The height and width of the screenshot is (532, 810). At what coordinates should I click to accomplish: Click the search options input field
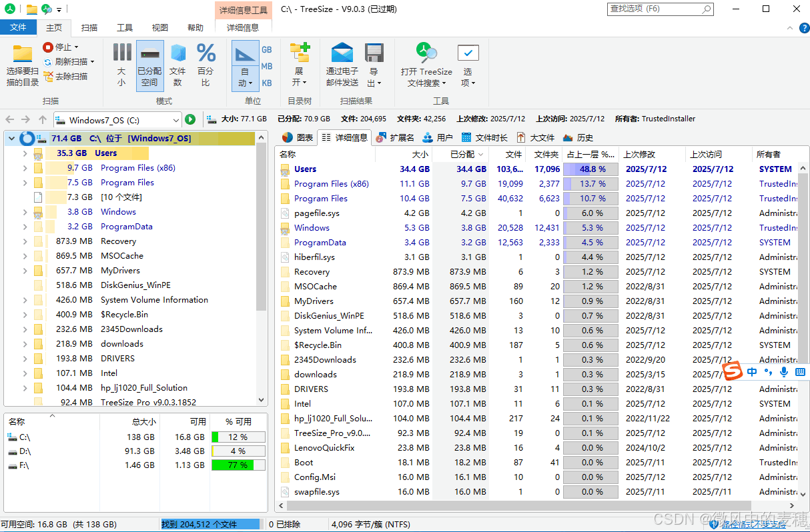(x=661, y=9)
